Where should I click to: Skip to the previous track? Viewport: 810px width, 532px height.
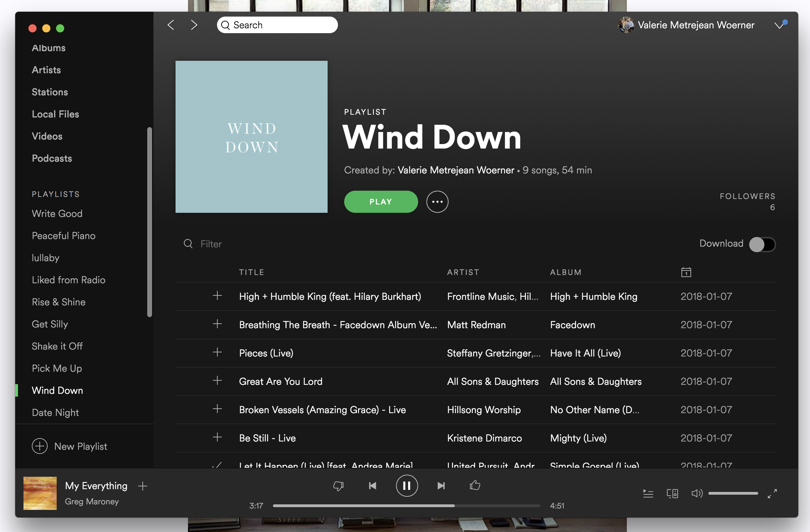click(372, 486)
